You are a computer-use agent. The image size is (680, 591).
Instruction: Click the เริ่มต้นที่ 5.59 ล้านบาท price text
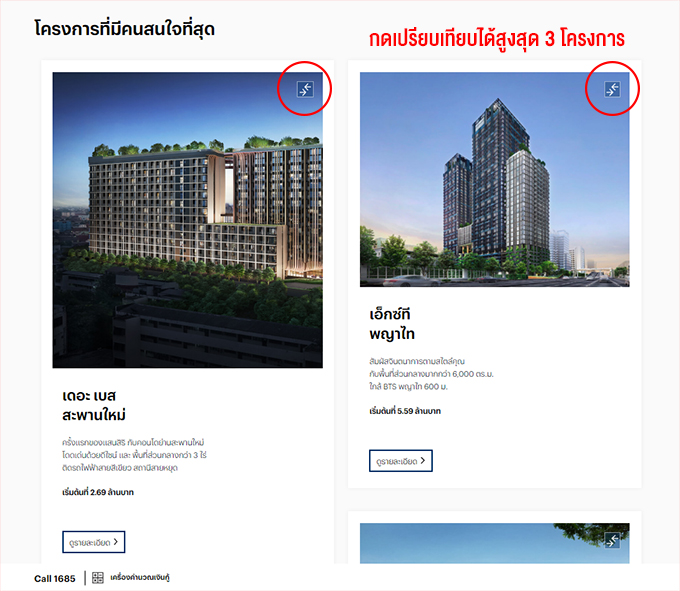[405, 411]
